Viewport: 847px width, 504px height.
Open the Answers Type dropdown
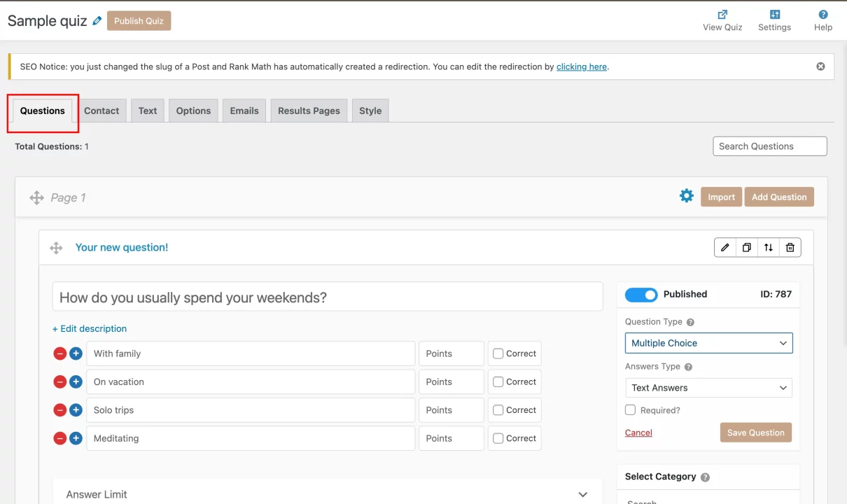(708, 388)
